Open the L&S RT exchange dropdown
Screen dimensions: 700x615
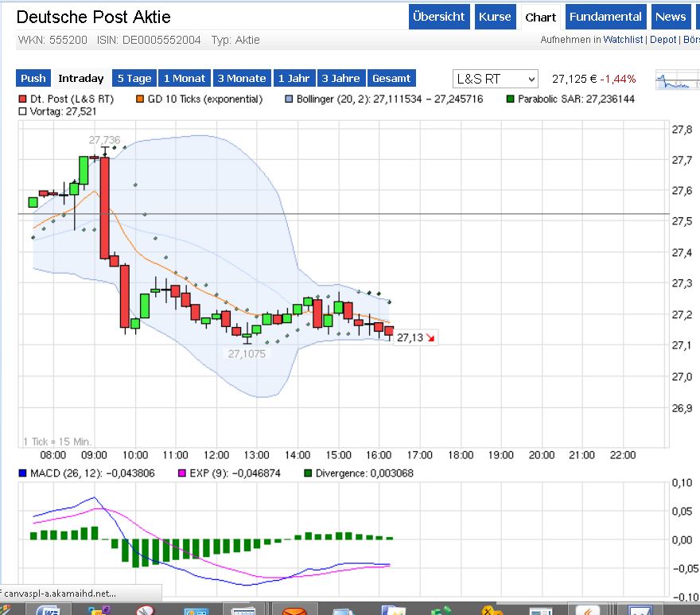(496, 79)
